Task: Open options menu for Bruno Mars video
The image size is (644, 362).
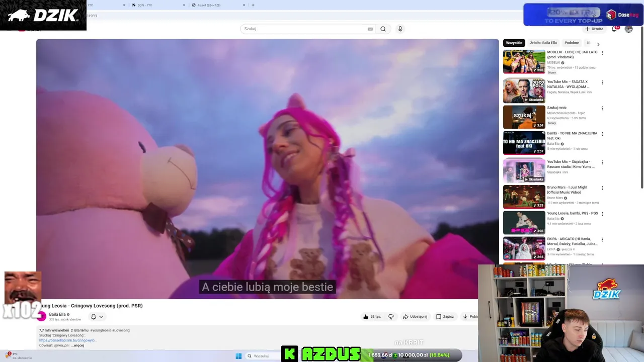Action: coord(602,188)
